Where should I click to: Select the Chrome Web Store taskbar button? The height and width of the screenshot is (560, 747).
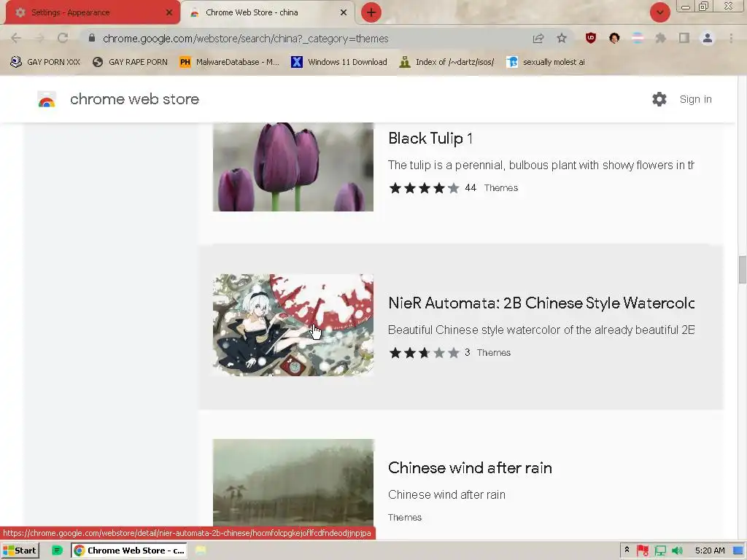point(129,551)
